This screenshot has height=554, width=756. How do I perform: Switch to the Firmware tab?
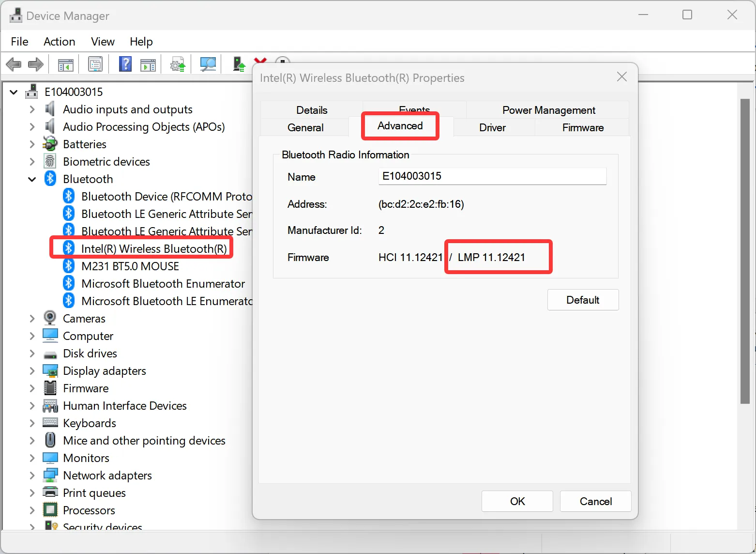click(x=583, y=127)
